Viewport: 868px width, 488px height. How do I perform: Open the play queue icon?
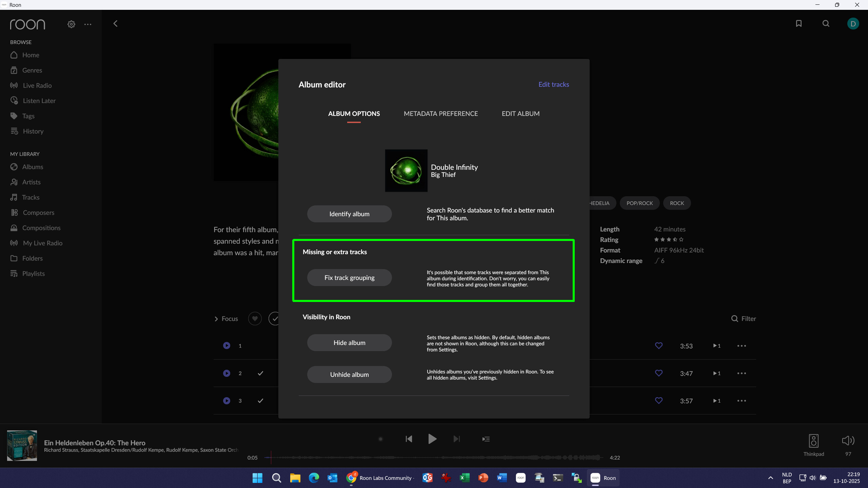(486, 439)
